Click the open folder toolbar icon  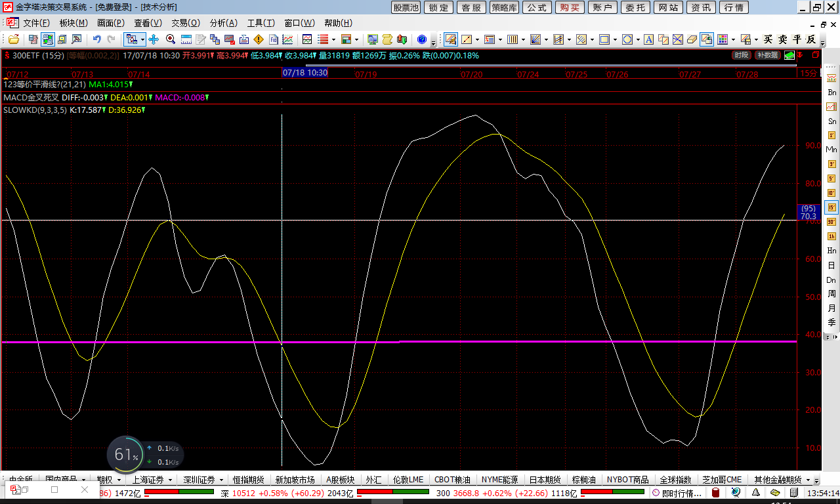point(13,39)
